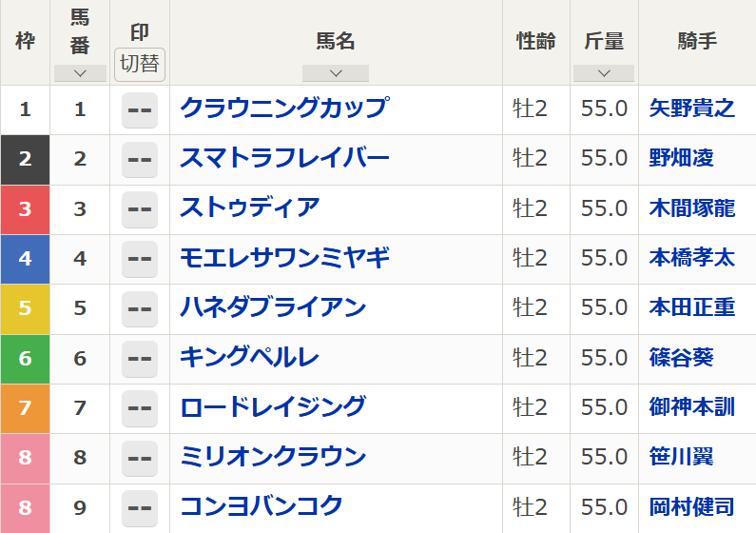Viewport: 756px width, 533px height.
Task: Expand the 馬名 sort dropdown
Action: 335,73
